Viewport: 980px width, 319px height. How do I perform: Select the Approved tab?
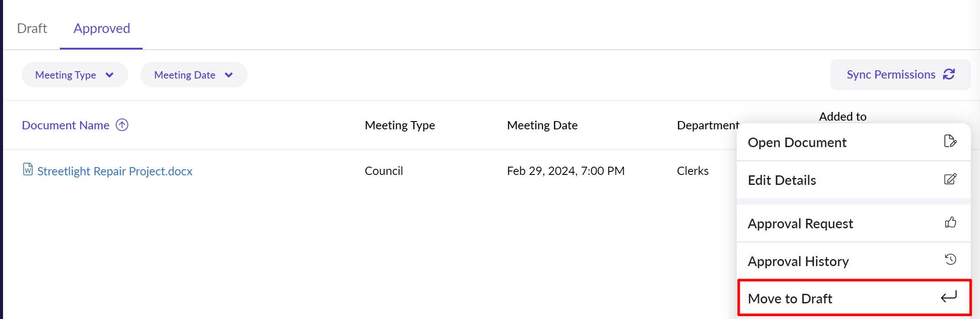[x=101, y=28]
